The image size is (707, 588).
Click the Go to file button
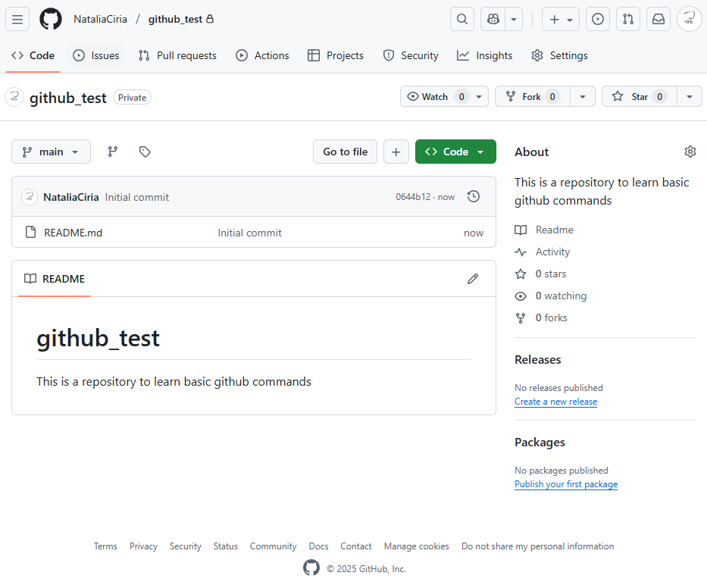[x=345, y=152]
